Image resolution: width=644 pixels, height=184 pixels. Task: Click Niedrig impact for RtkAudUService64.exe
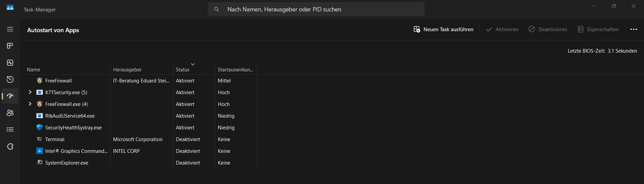[226, 116]
